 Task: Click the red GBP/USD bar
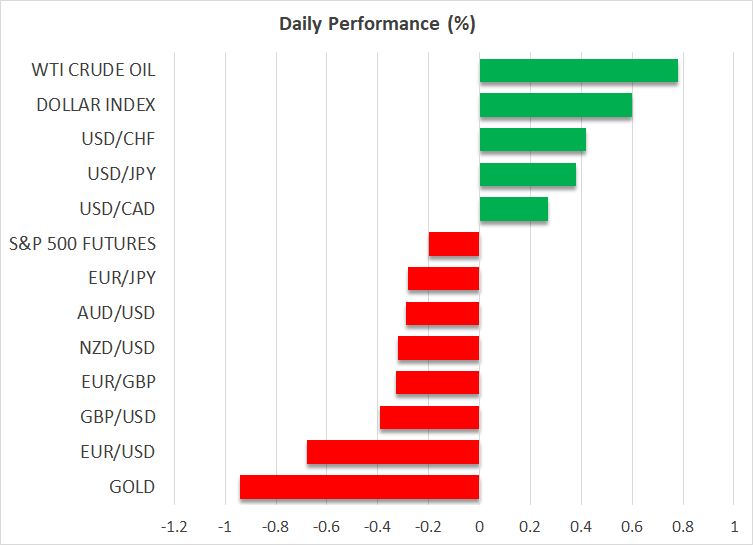click(429, 417)
